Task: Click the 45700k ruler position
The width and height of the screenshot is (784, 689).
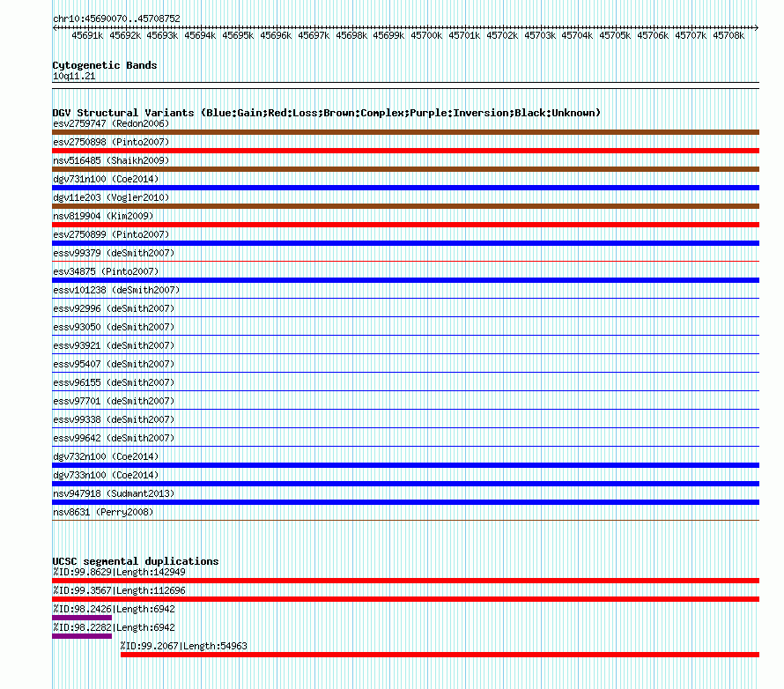Action: [x=426, y=35]
